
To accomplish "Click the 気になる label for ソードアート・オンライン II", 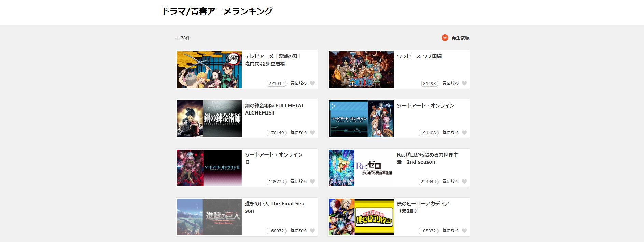I will tap(298, 181).
